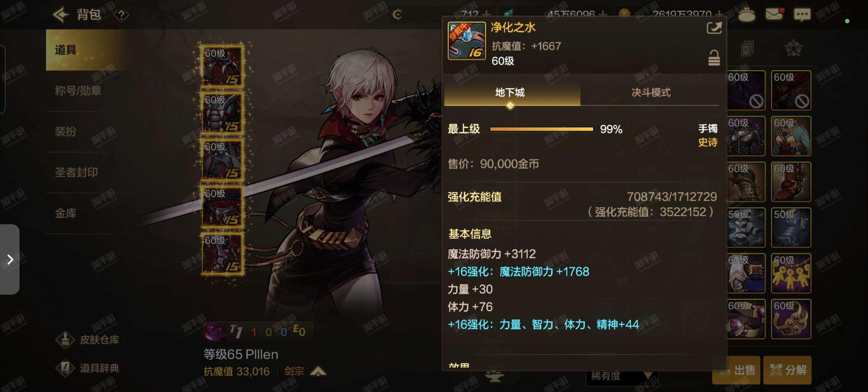Click the pentagram star icon tab
This screenshot has height=392, width=868.
click(794, 49)
